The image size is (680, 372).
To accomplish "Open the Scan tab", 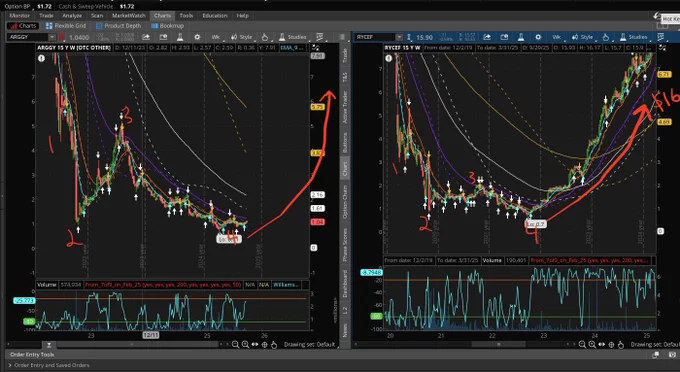I will [x=97, y=16].
